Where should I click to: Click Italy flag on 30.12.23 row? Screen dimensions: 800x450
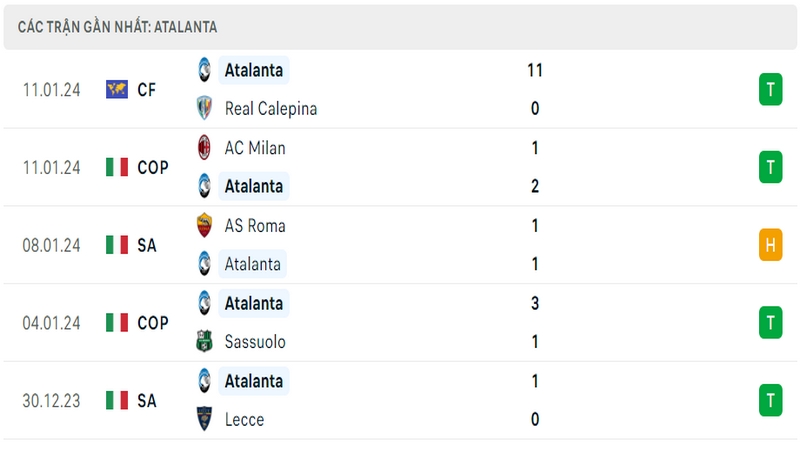click(117, 400)
